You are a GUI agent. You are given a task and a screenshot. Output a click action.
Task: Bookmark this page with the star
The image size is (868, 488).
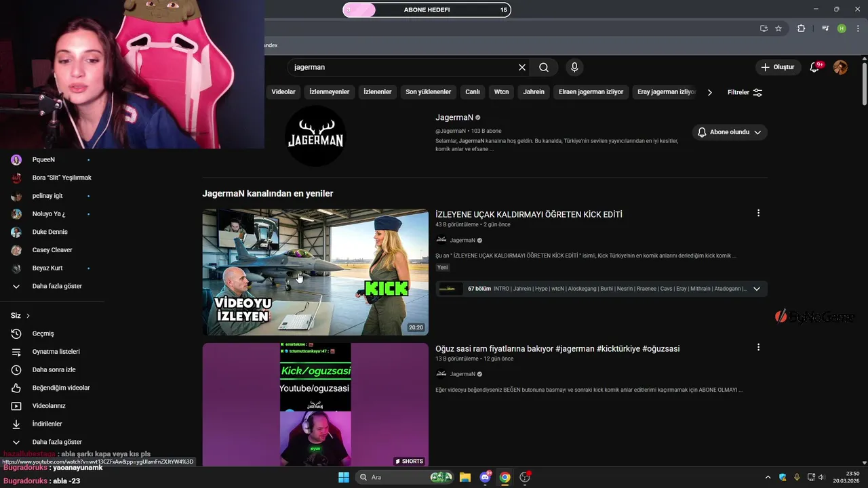click(778, 28)
